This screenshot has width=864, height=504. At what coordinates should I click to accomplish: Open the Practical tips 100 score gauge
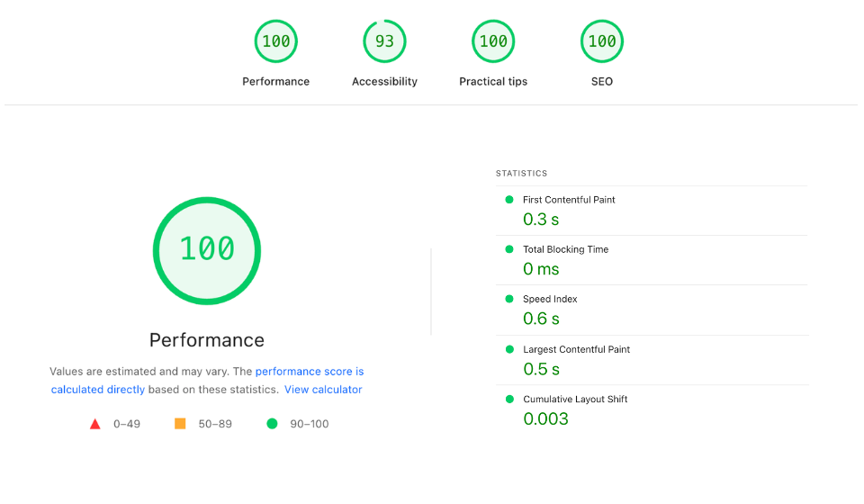click(x=493, y=41)
